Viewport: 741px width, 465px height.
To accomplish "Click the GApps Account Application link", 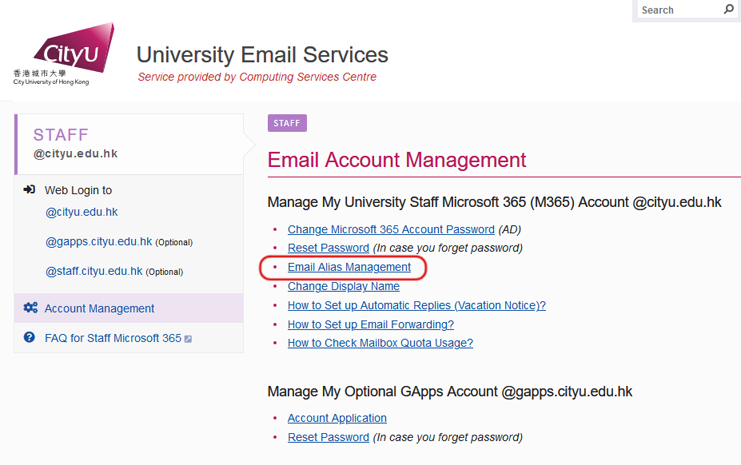I will 337,418.
